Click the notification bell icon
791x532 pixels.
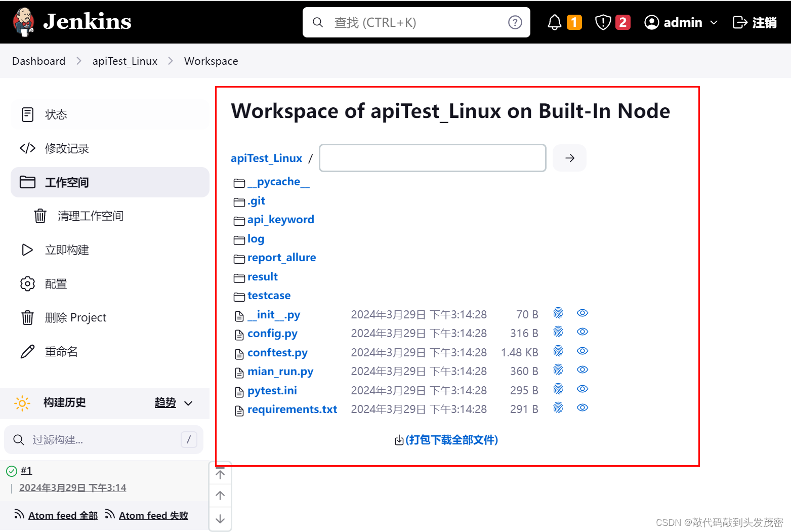click(555, 22)
